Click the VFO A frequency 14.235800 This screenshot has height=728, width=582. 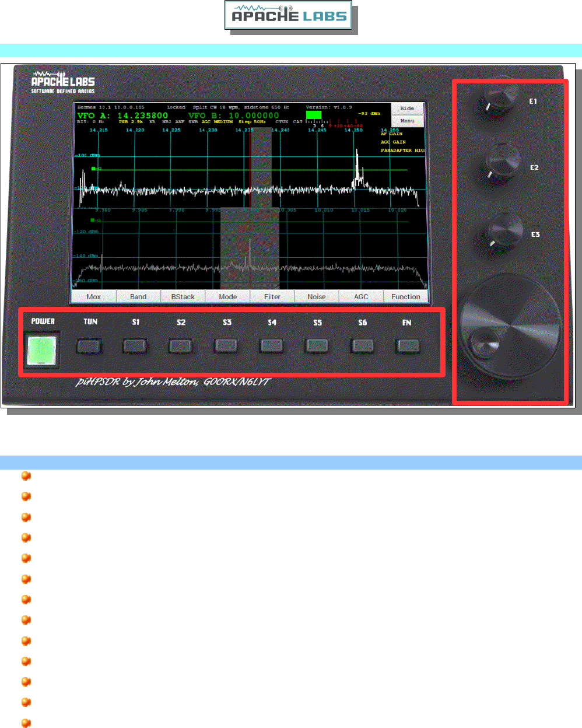[143, 116]
